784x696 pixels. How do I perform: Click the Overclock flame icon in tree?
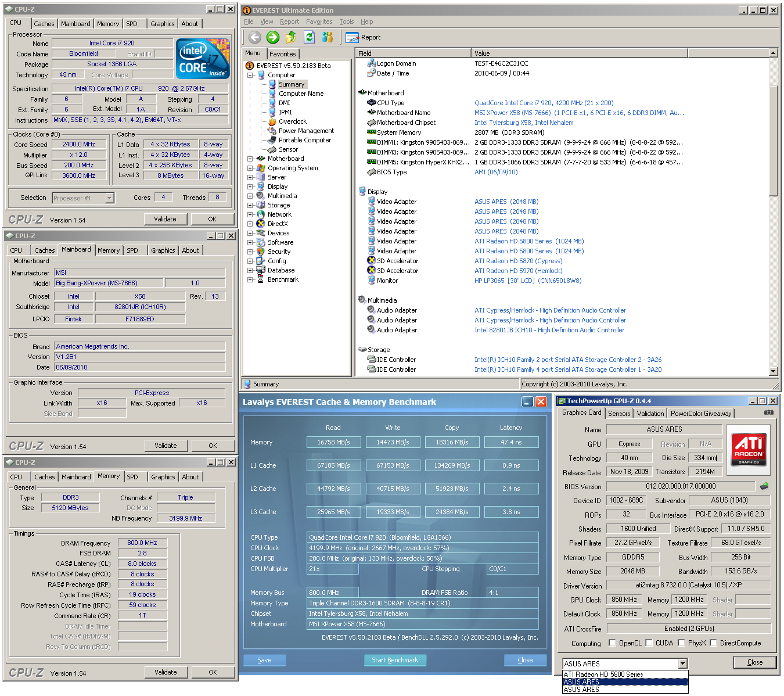[x=272, y=121]
